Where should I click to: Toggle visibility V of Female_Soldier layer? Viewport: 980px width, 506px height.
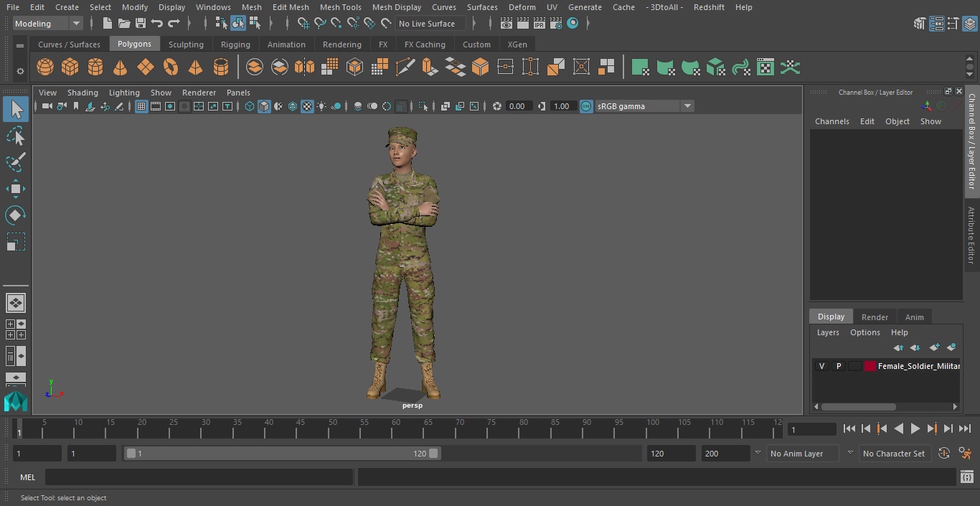pyautogui.click(x=821, y=366)
